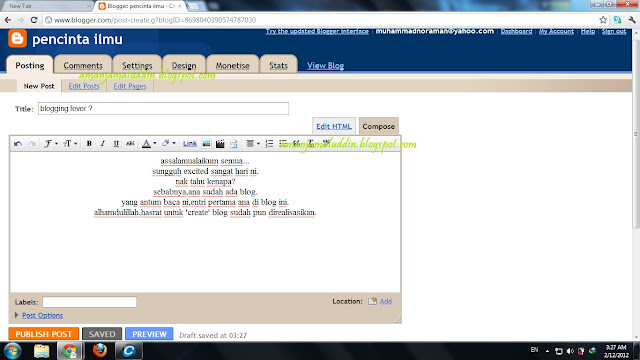640x360 pixels.
Task: Click the location map icon
Action: (372, 301)
